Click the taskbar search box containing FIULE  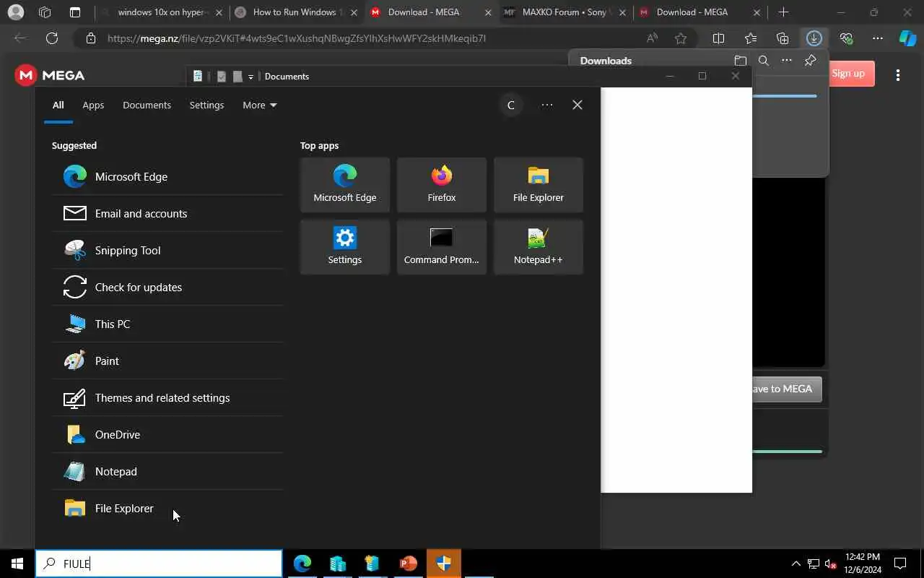(159, 564)
